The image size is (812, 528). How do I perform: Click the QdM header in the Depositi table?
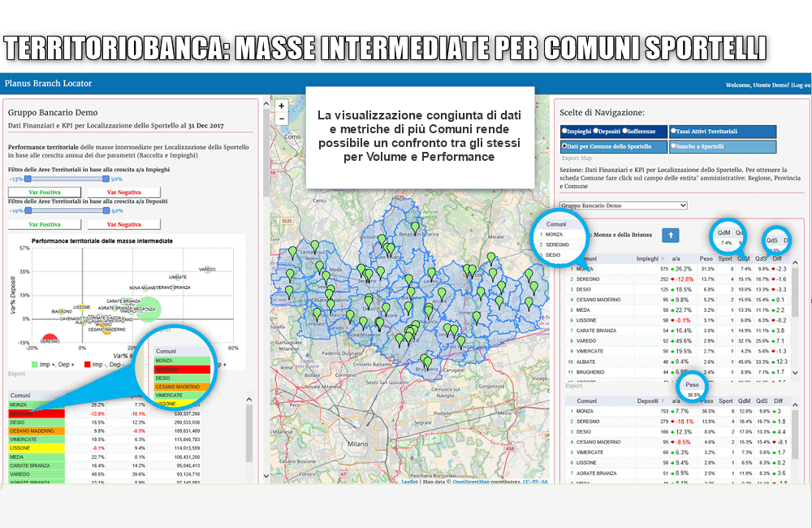pyautogui.click(x=744, y=401)
